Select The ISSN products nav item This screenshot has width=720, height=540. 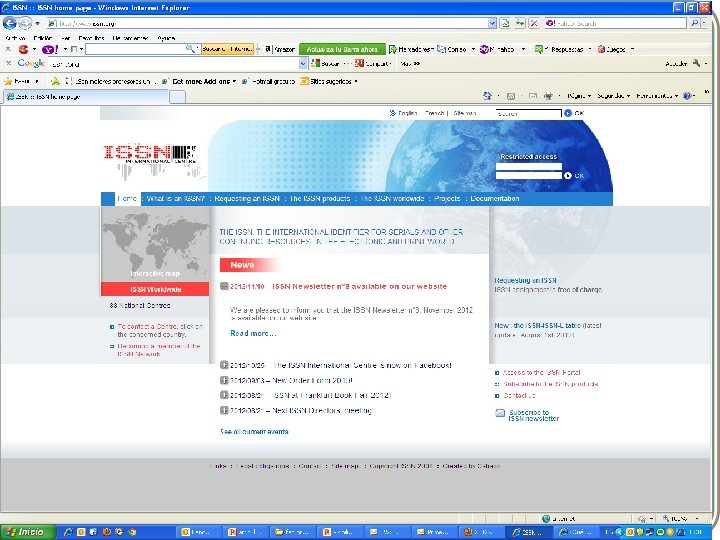coord(320,198)
